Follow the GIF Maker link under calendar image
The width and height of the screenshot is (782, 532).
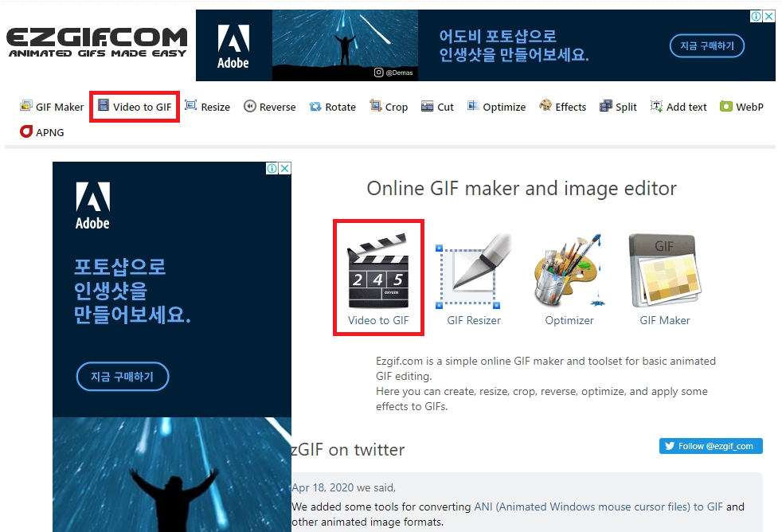(665, 320)
